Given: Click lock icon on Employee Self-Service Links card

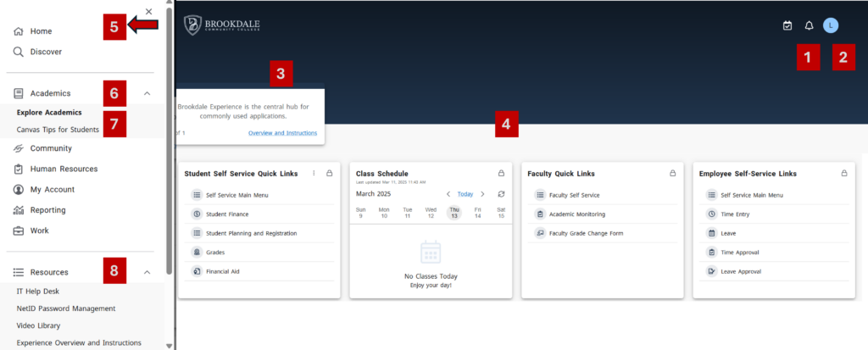Looking at the screenshot, I should click(844, 174).
